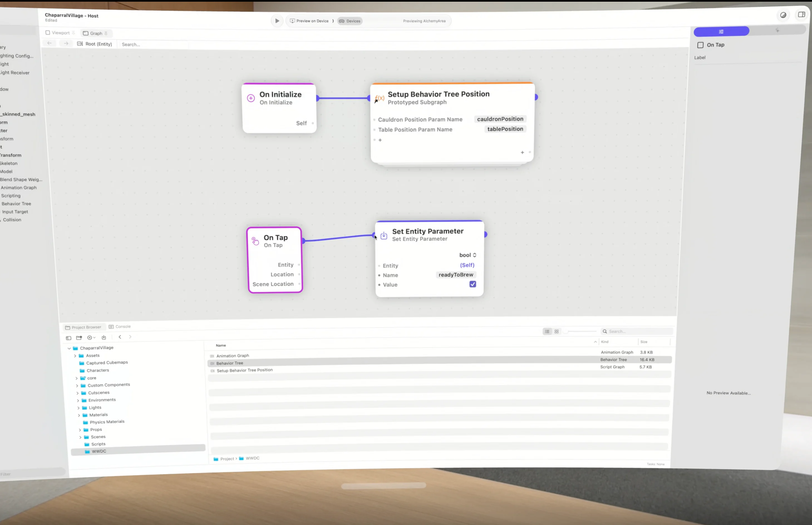Screen dimensions: 812x525
Task: Expand the Assets folder
Action: point(75,356)
